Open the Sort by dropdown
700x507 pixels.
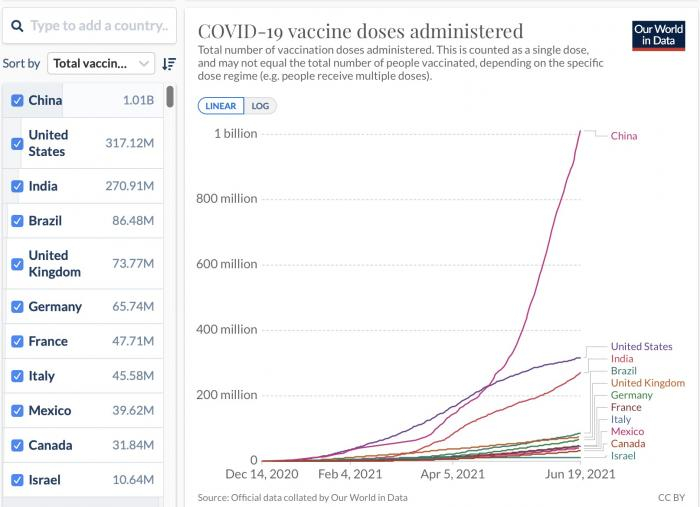pyautogui.click(x=102, y=63)
